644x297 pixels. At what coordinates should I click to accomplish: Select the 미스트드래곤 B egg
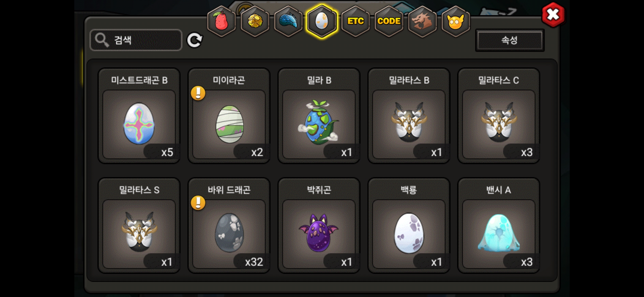pos(139,116)
